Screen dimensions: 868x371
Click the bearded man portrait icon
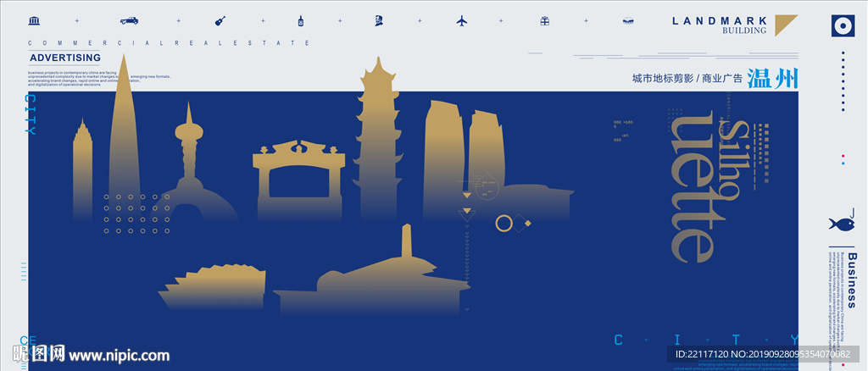point(378,20)
